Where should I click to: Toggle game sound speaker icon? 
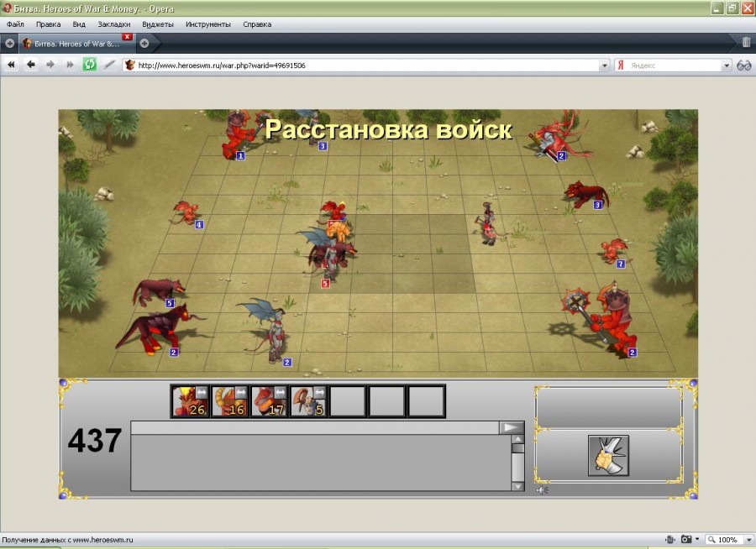click(544, 489)
